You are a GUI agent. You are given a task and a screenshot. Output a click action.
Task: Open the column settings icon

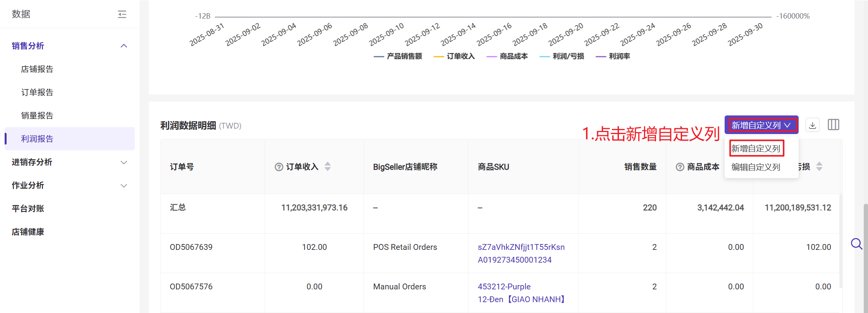(833, 125)
